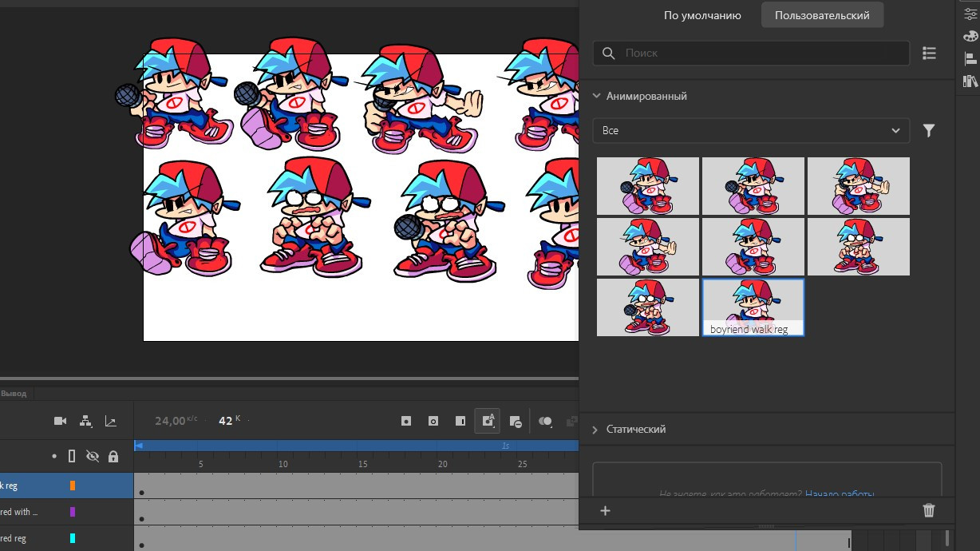Open the graph editor icon
The width and height of the screenshot is (980, 551).
click(110, 421)
